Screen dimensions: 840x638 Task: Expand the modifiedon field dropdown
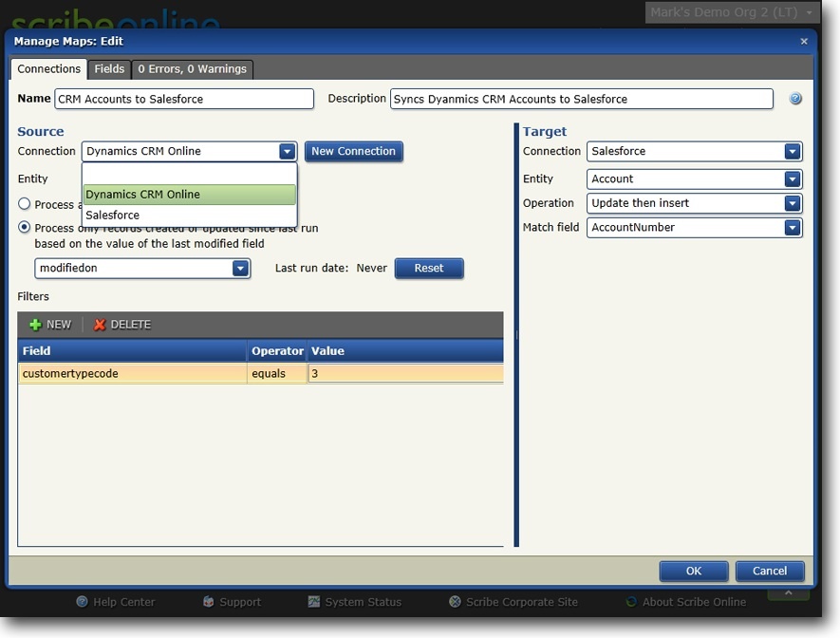point(240,268)
